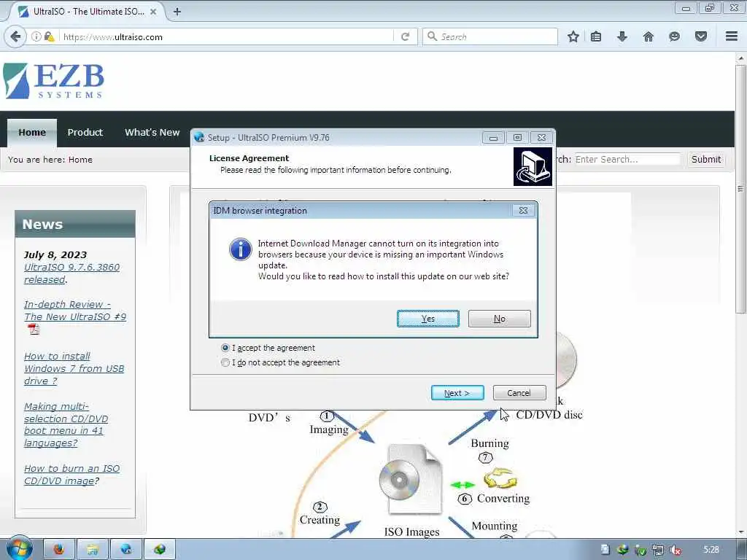The height and width of the screenshot is (560, 747).
Task: Click the UltraISO setup taskbar icon
Action: pos(125,550)
